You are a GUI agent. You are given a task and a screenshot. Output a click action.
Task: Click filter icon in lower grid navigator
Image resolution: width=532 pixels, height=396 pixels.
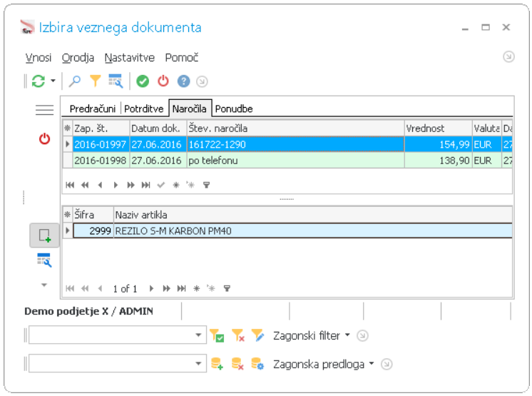point(227,288)
